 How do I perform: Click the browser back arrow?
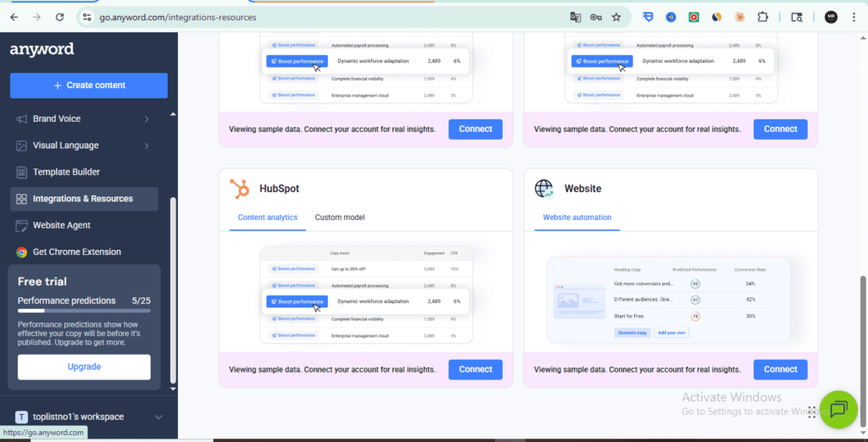click(x=14, y=17)
